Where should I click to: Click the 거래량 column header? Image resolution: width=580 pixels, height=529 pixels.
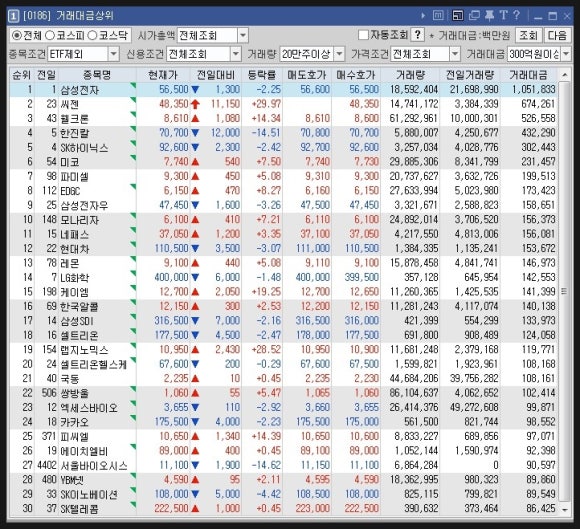(410, 75)
